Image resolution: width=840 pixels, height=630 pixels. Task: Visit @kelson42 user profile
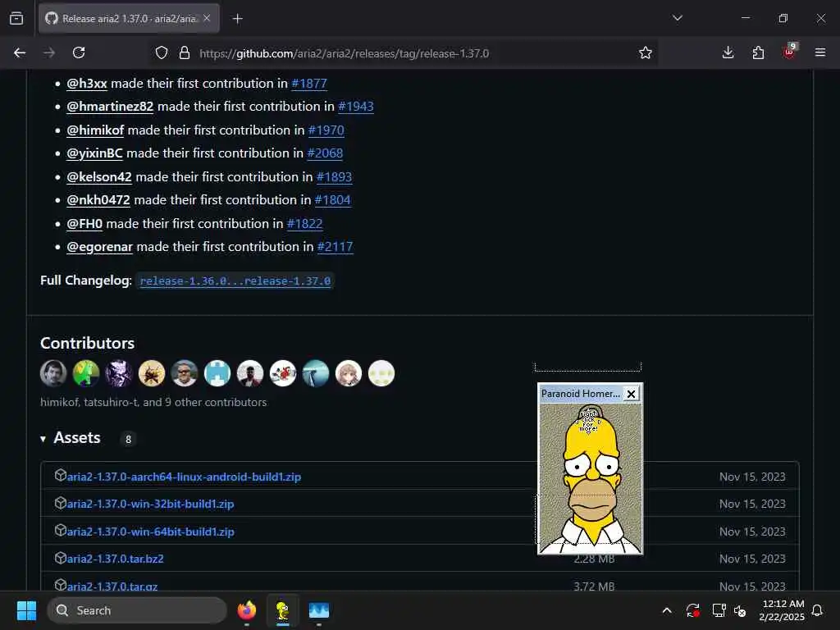(x=99, y=177)
